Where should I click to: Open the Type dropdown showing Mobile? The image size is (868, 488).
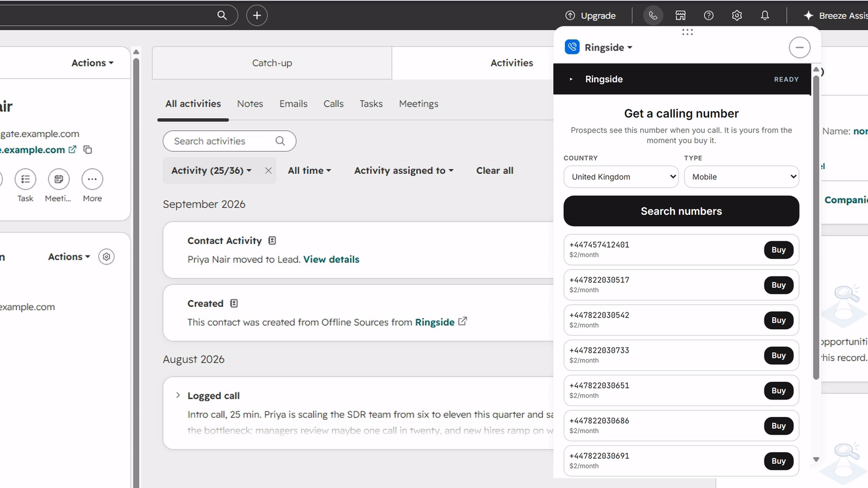tap(742, 177)
